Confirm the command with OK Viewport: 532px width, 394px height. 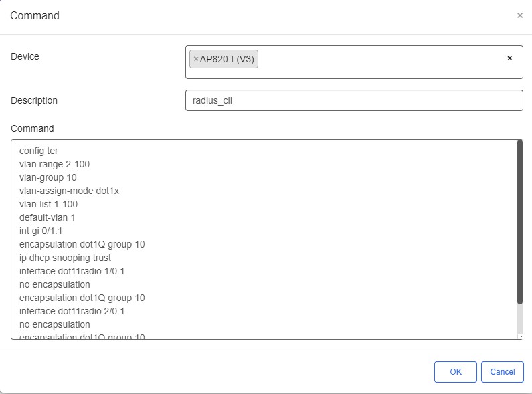(455, 372)
